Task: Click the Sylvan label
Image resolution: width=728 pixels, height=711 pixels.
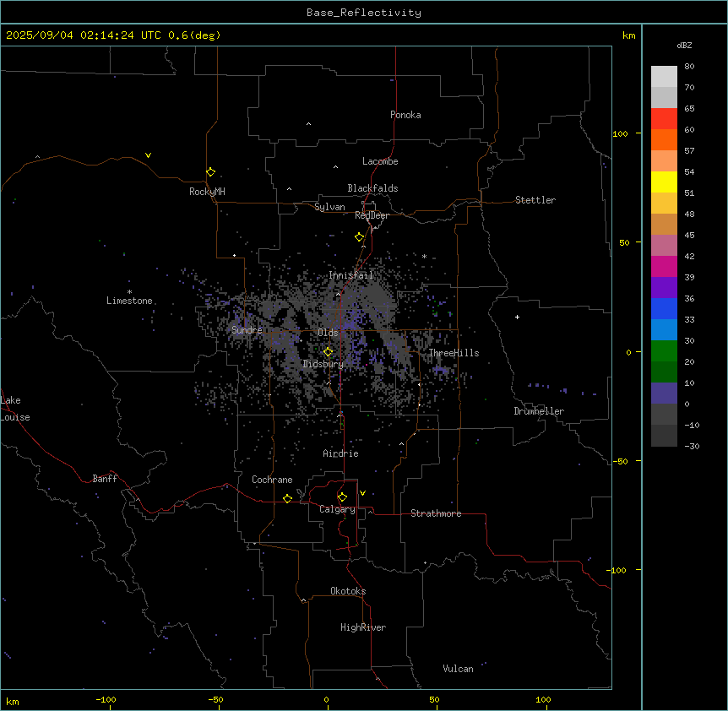Action: click(329, 207)
